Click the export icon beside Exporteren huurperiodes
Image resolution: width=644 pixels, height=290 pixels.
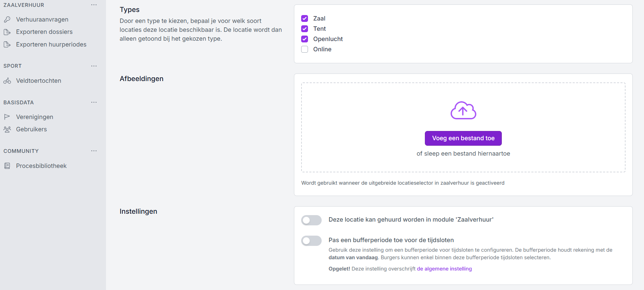click(7, 44)
